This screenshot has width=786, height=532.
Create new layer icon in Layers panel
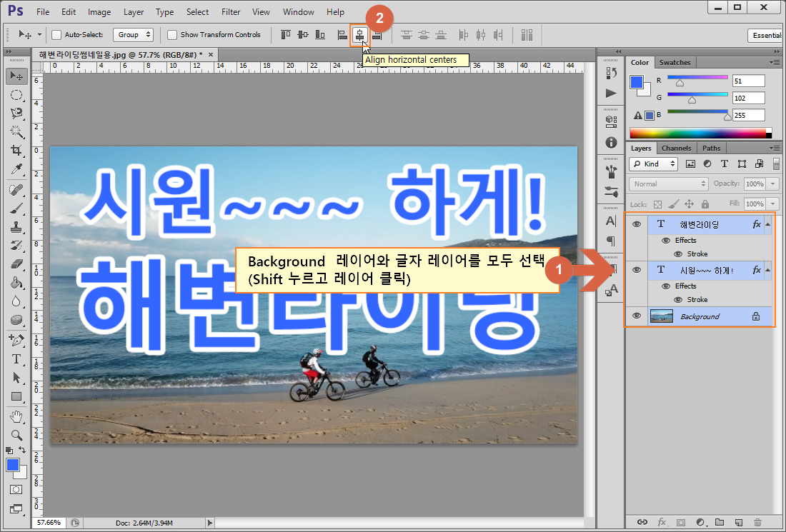click(x=738, y=522)
